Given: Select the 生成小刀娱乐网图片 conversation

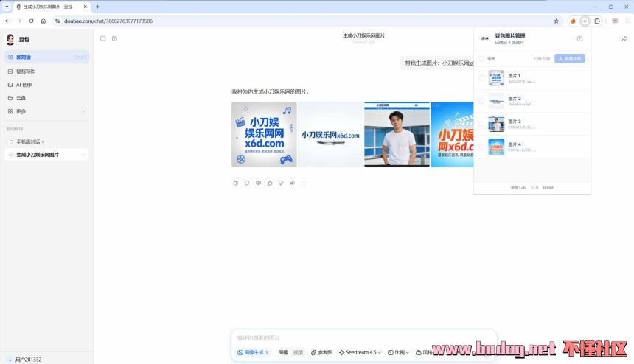Looking at the screenshot, I should [x=46, y=155].
